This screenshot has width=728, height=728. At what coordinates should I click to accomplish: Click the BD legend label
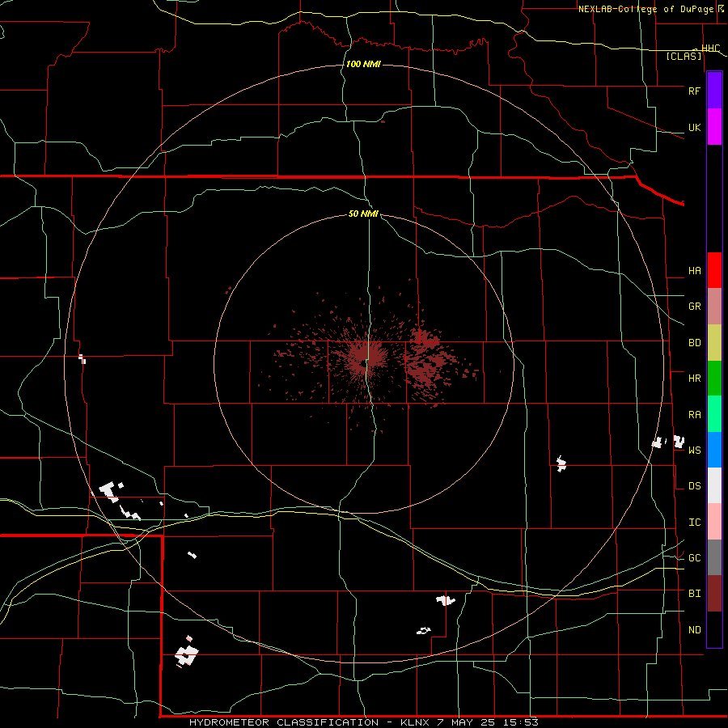pyautogui.click(x=694, y=343)
